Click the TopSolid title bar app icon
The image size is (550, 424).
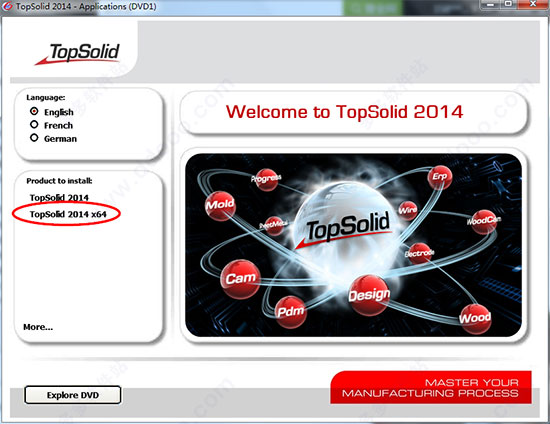click(x=7, y=6)
